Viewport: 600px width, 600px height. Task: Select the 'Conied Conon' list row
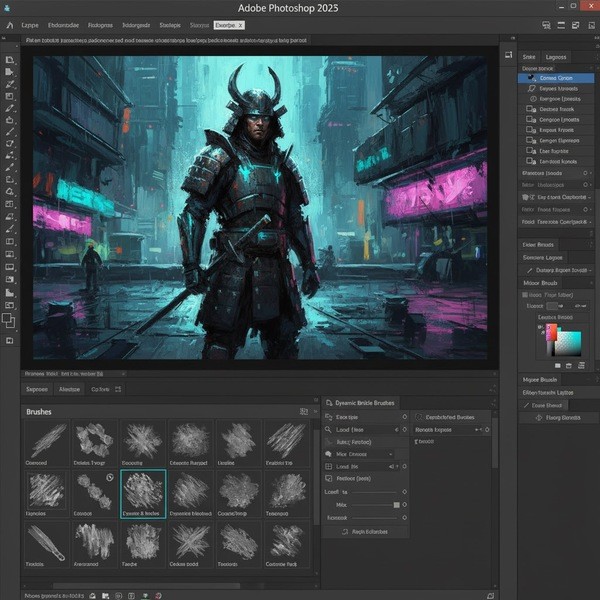[x=556, y=78]
